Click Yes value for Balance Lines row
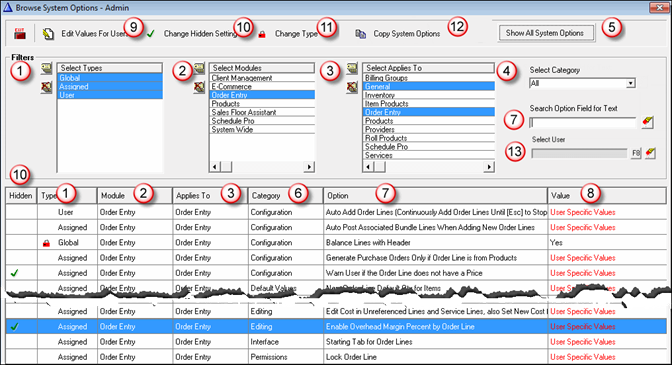 click(556, 242)
